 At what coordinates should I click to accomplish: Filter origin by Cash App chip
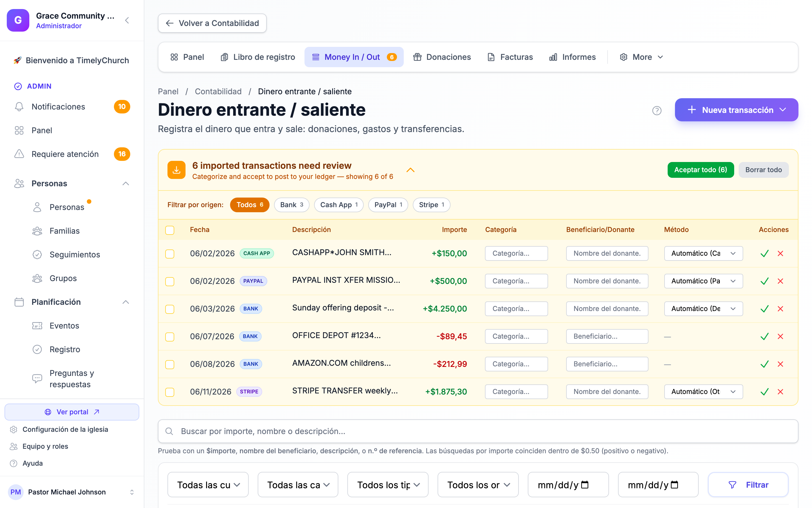click(x=339, y=205)
